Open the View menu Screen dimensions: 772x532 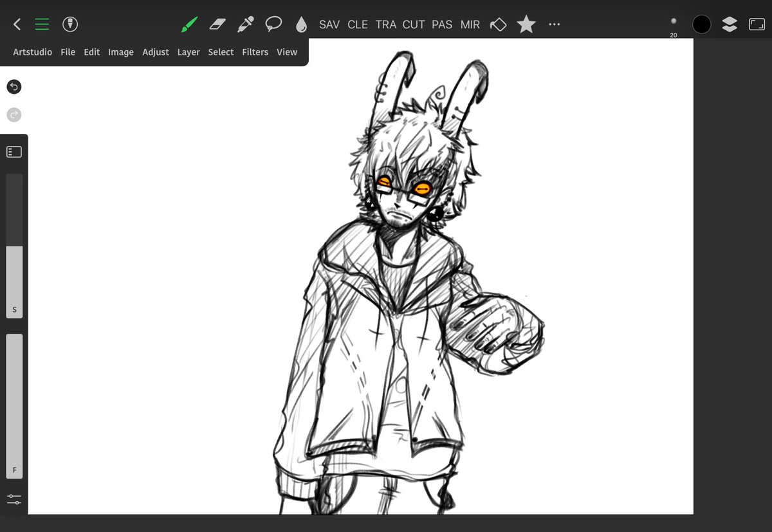(287, 52)
